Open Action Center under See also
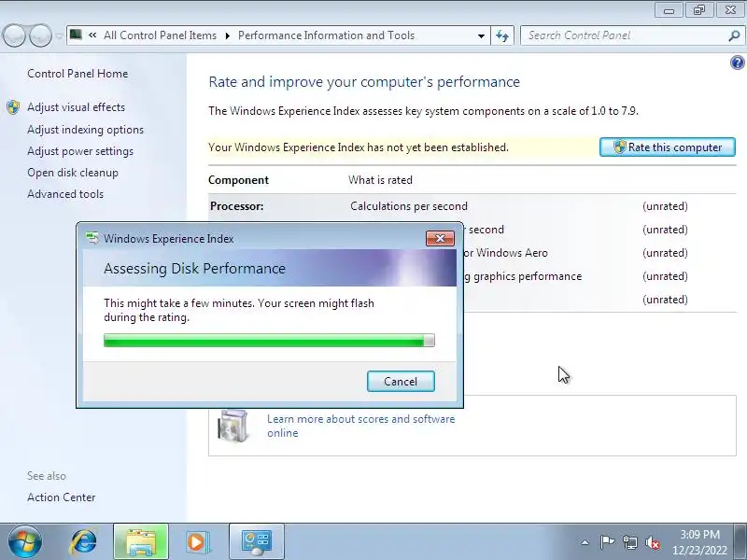This screenshot has width=747, height=560. 62,497
